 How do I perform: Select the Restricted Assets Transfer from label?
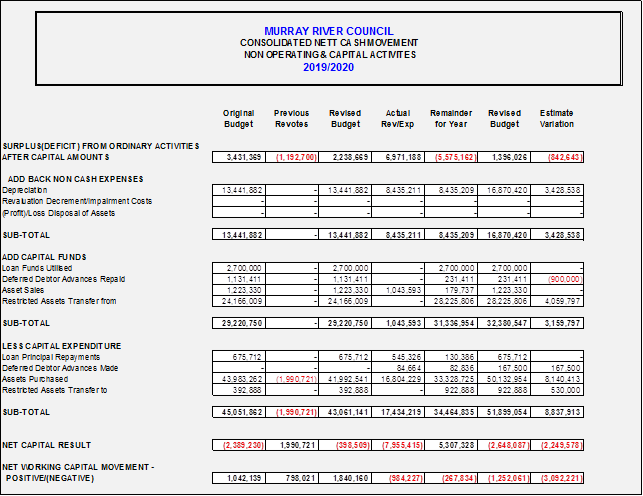pos(59,301)
